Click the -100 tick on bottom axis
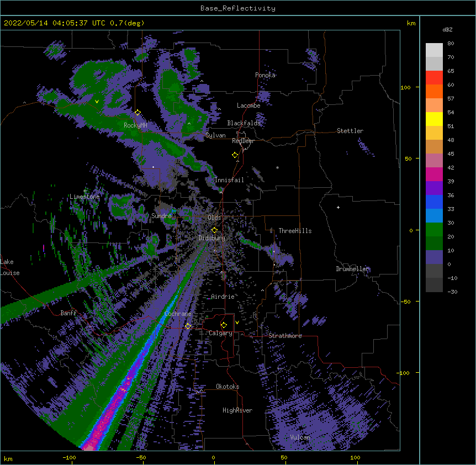476x465 pixels. pos(69,457)
